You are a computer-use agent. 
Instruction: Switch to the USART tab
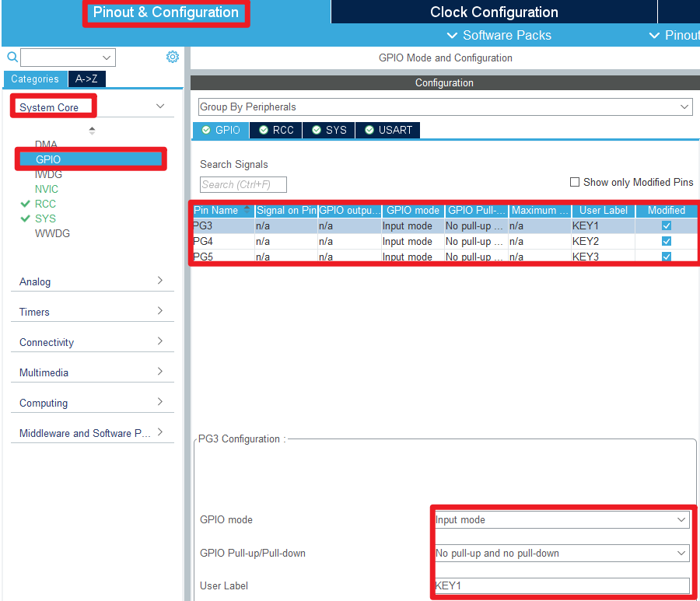[388, 130]
